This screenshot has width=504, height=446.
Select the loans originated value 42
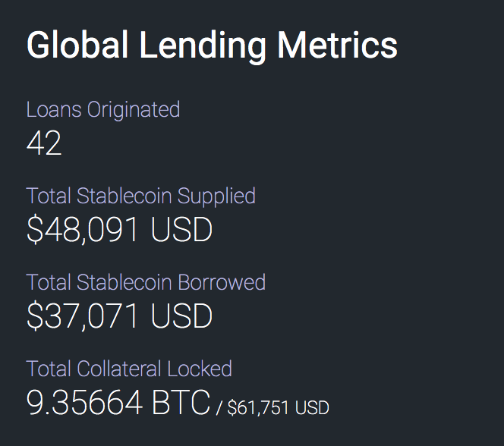coord(44,143)
